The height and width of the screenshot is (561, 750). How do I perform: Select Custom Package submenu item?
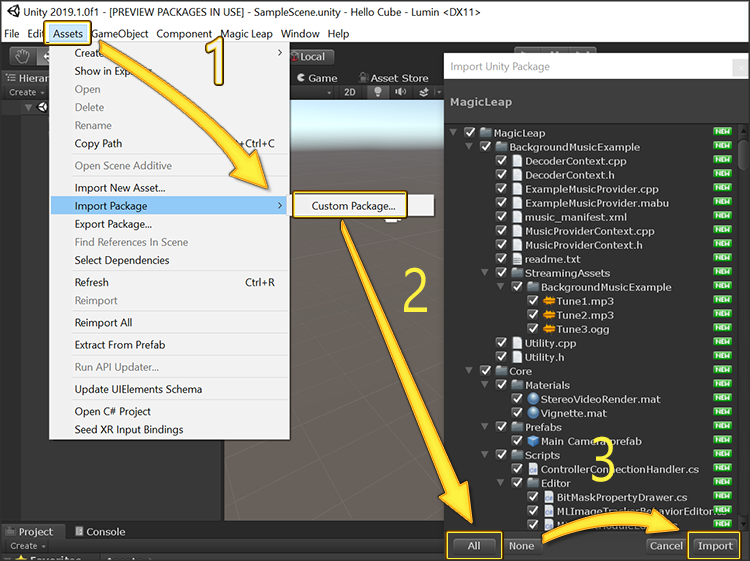[x=353, y=206]
